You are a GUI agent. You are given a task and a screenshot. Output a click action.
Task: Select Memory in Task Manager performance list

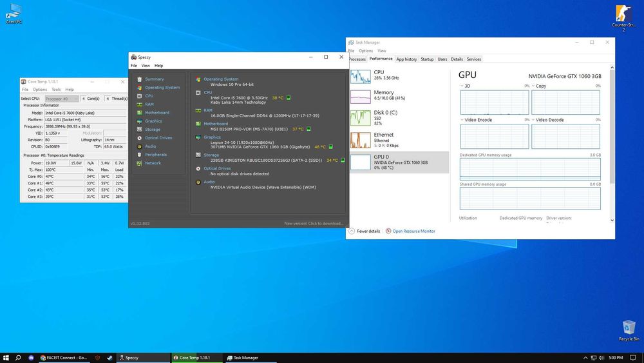pos(399,97)
